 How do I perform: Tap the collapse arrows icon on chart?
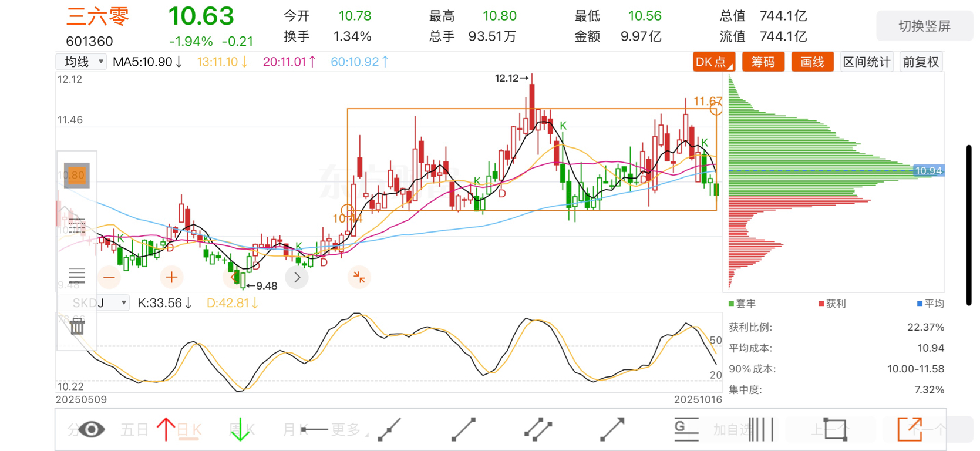click(359, 277)
